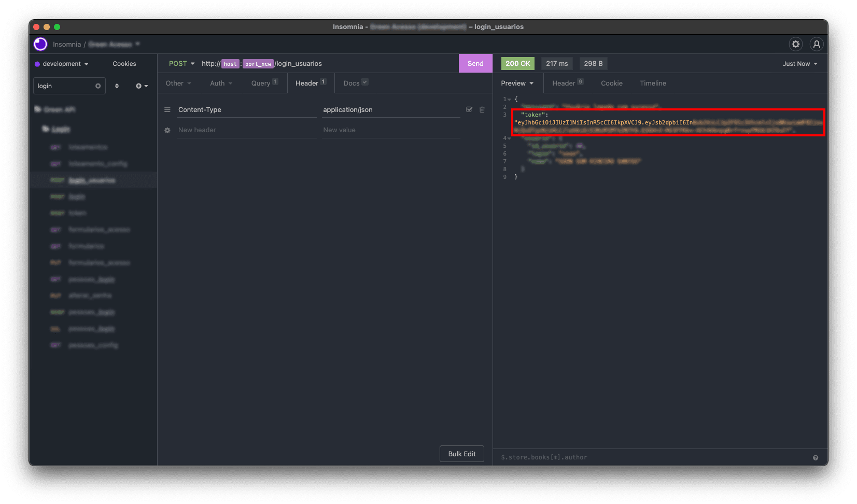Click the gear beside the New header row
857x504 pixels.
167,131
